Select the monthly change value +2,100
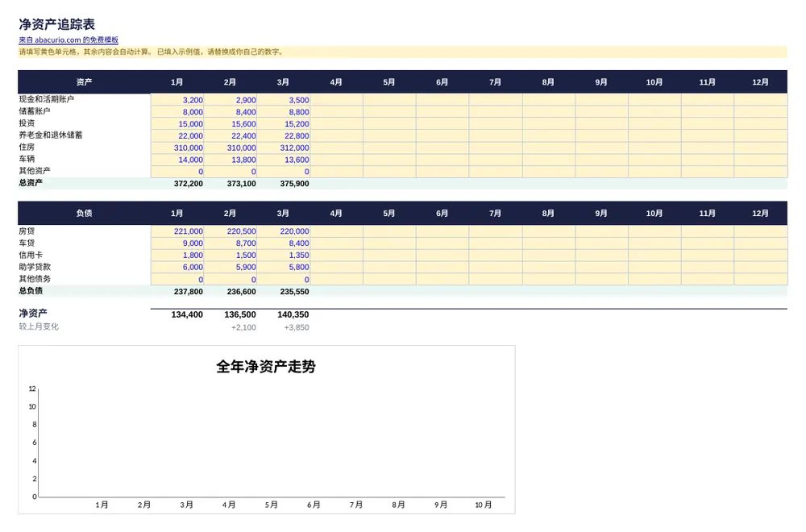 (243, 327)
